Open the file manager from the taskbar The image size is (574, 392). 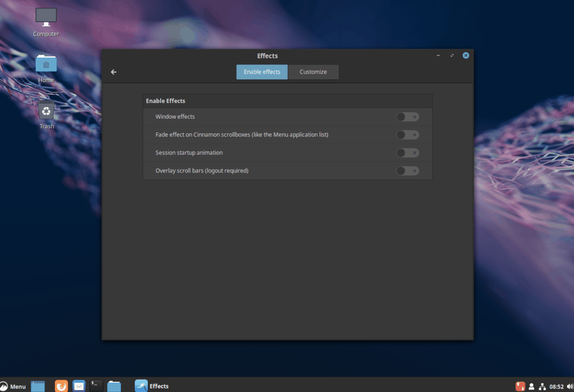pyautogui.click(x=114, y=385)
